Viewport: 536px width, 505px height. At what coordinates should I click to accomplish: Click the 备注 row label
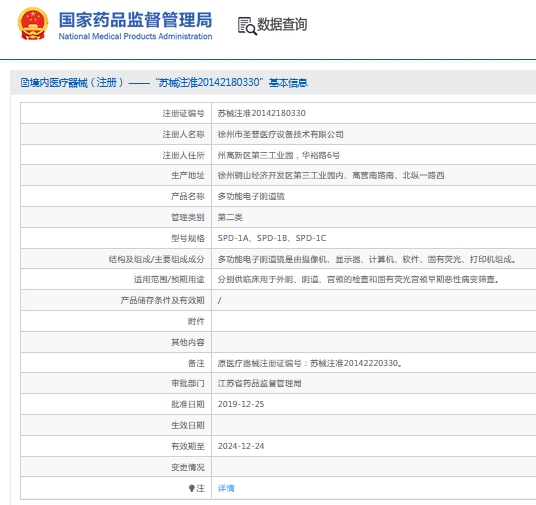tap(196, 363)
